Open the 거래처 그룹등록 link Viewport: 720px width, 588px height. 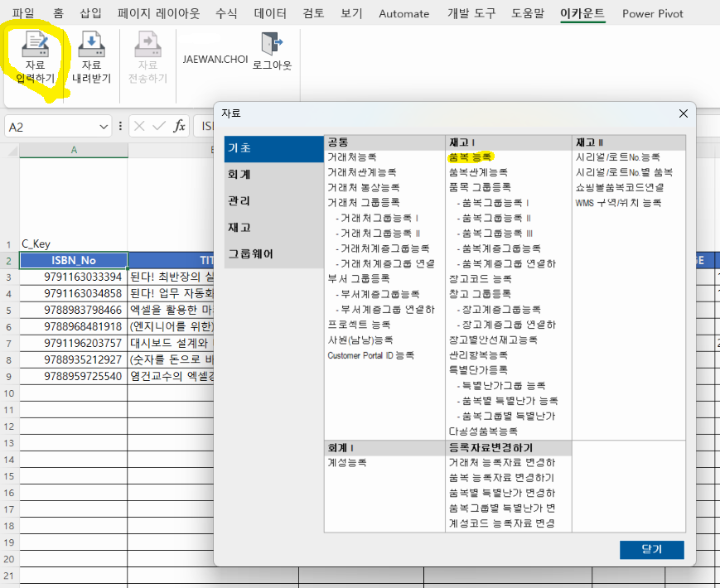[364, 202]
